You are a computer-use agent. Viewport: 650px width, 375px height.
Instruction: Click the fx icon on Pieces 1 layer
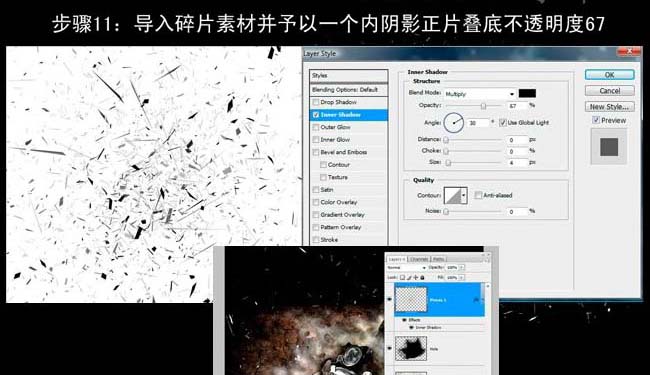[x=476, y=300]
